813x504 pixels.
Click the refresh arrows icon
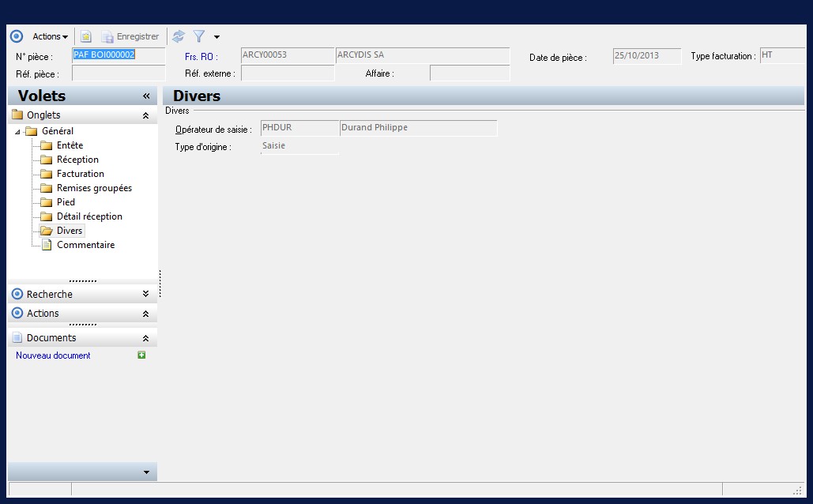click(179, 36)
